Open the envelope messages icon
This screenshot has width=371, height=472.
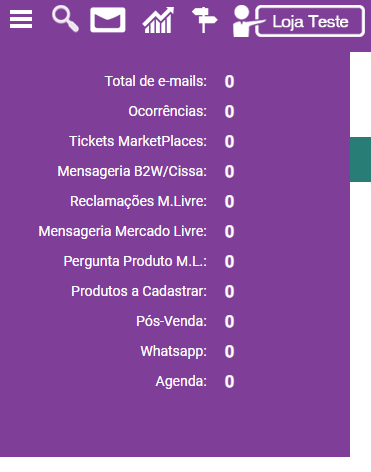[108, 20]
